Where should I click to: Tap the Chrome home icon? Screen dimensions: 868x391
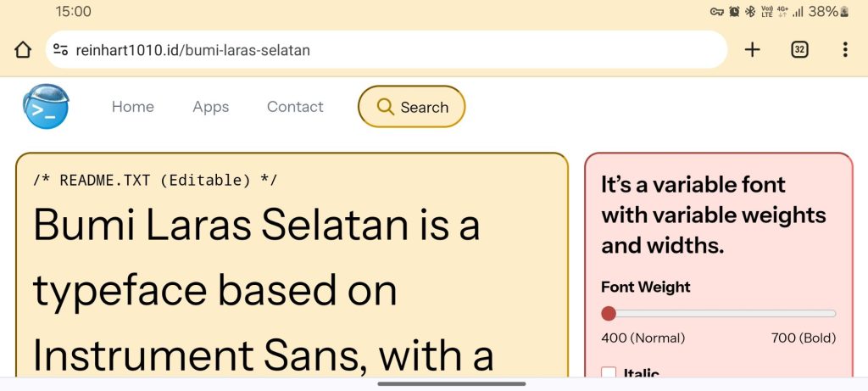(x=23, y=50)
